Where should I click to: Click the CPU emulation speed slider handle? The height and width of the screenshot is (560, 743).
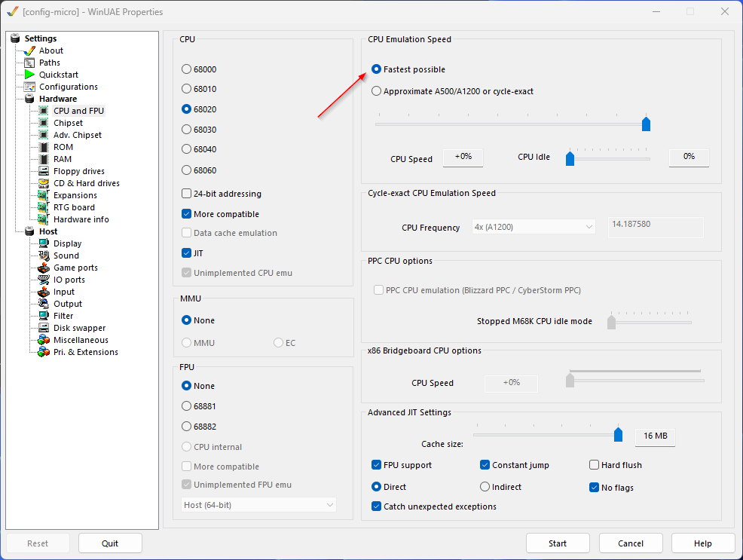coord(646,124)
